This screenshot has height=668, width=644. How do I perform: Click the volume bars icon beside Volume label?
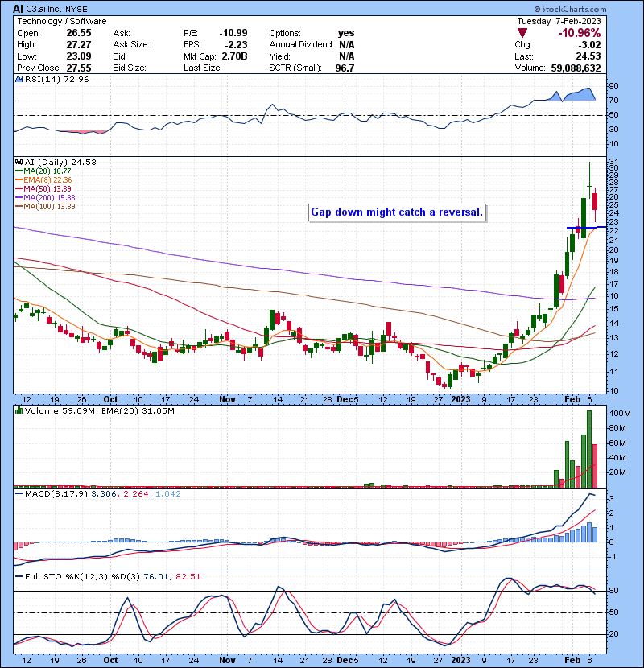19,410
